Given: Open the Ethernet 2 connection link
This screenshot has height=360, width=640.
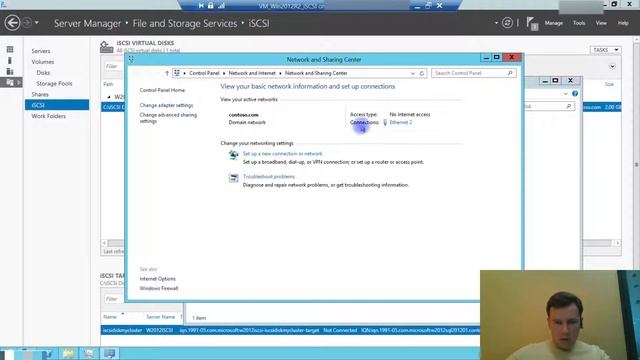Looking at the screenshot, I should pyautogui.click(x=400, y=122).
